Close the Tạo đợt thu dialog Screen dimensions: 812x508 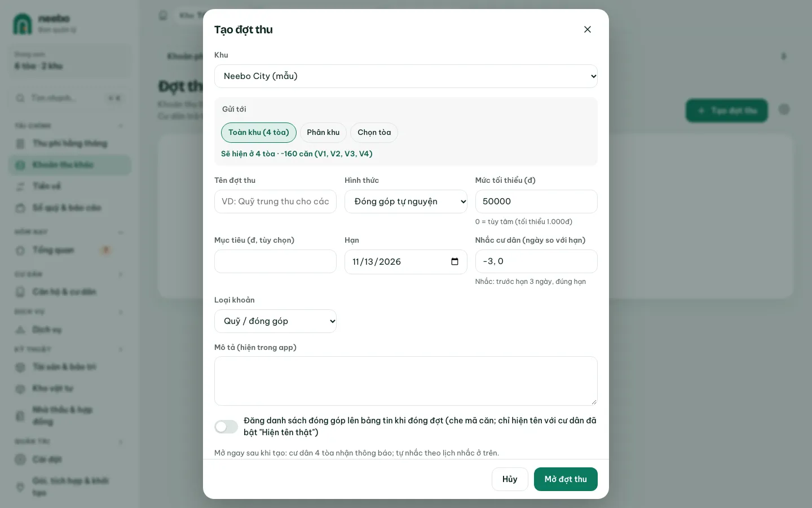coord(587,29)
